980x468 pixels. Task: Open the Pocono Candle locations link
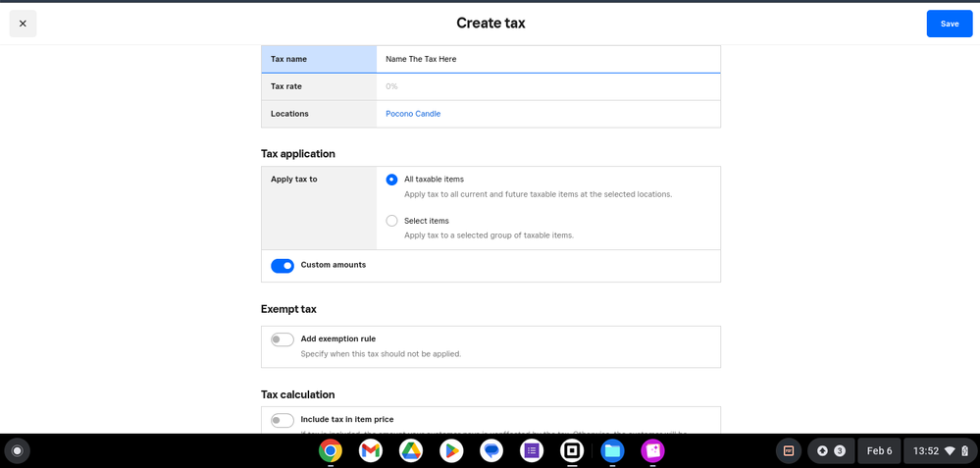click(413, 114)
